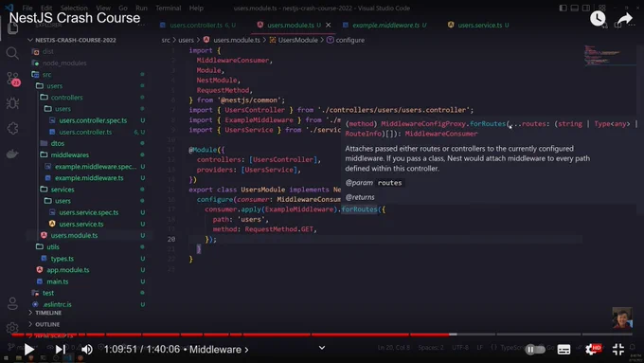Collapse the controllers folder
This screenshot has width=644, height=363.
click(66, 98)
